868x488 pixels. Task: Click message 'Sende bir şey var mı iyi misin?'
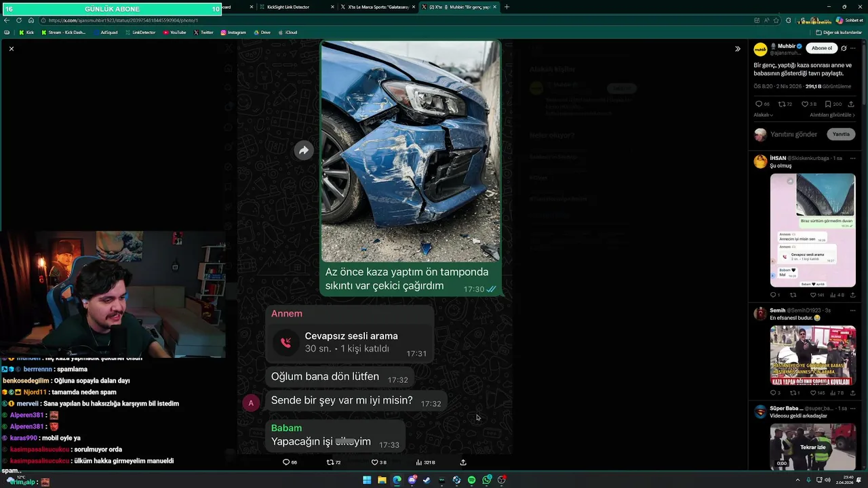click(342, 401)
